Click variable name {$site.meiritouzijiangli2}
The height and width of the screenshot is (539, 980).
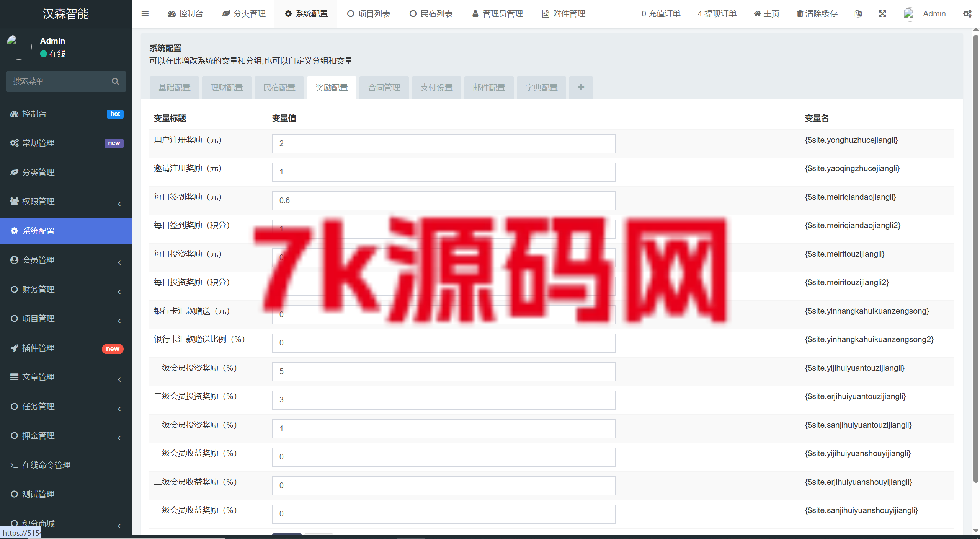tap(847, 282)
